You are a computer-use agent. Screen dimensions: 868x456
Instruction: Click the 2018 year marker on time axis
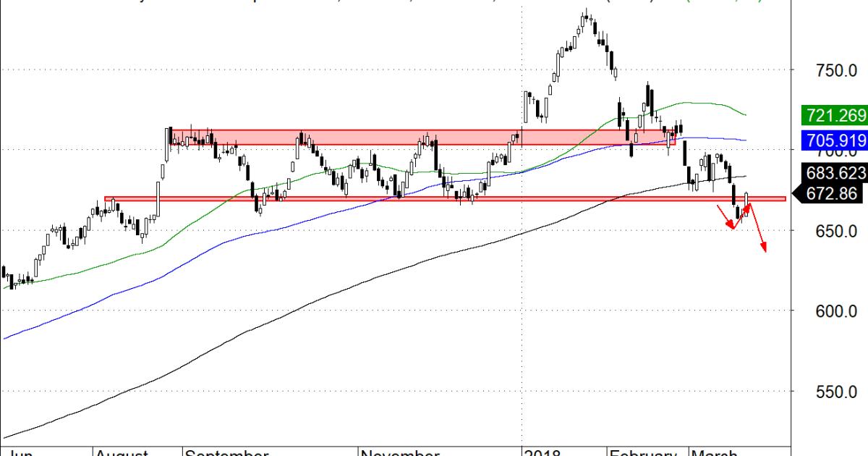544,452
